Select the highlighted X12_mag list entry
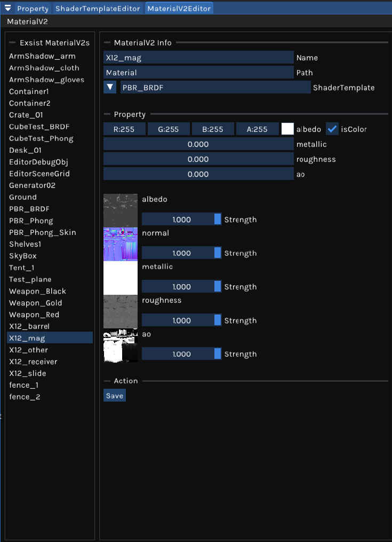 50,337
